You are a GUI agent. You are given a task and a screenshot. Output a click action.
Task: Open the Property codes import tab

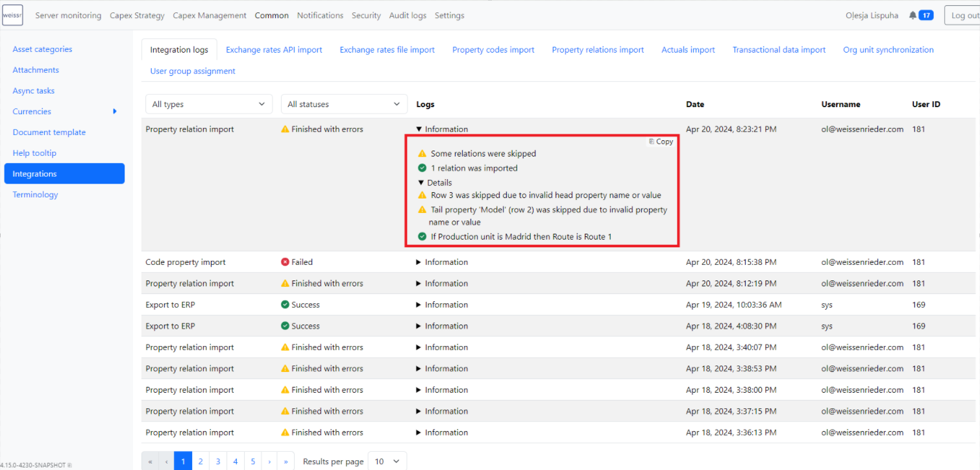[493, 50]
